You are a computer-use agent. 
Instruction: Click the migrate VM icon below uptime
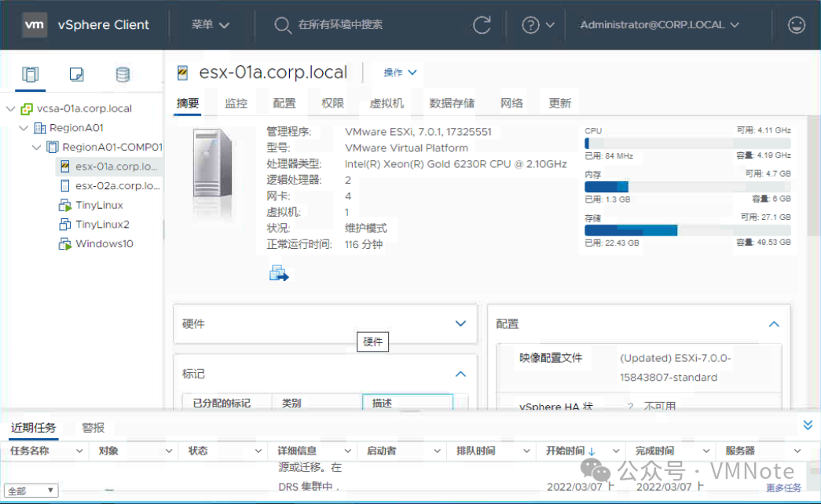coord(279,273)
